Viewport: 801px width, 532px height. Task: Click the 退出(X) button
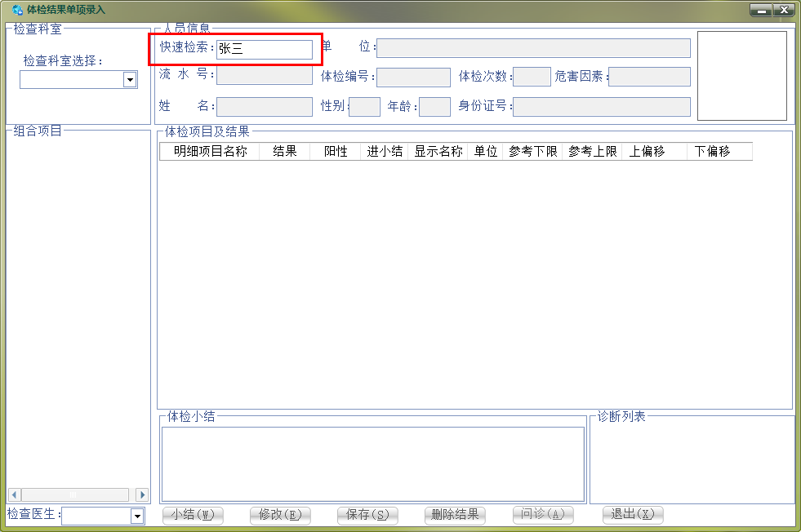coord(633,515)
